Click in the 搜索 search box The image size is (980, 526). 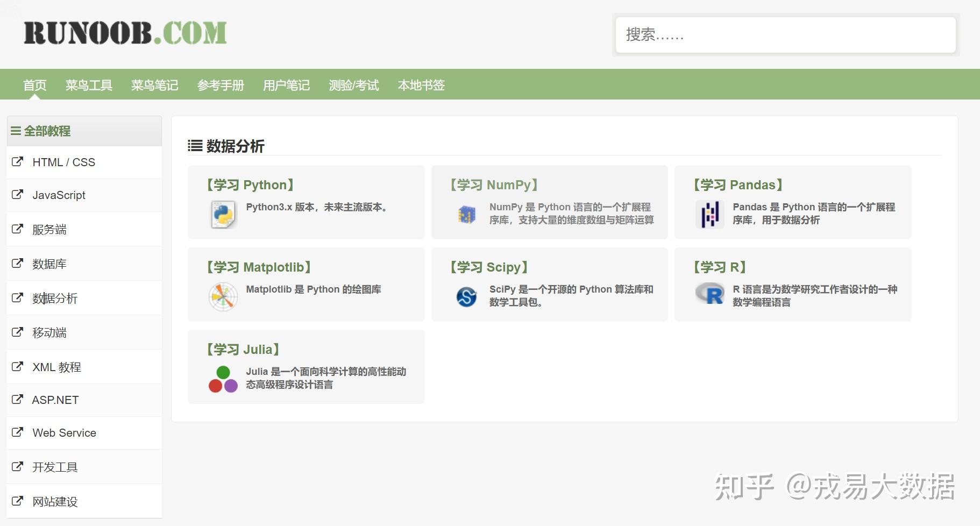pyautogui.click(x=785, y=35)
